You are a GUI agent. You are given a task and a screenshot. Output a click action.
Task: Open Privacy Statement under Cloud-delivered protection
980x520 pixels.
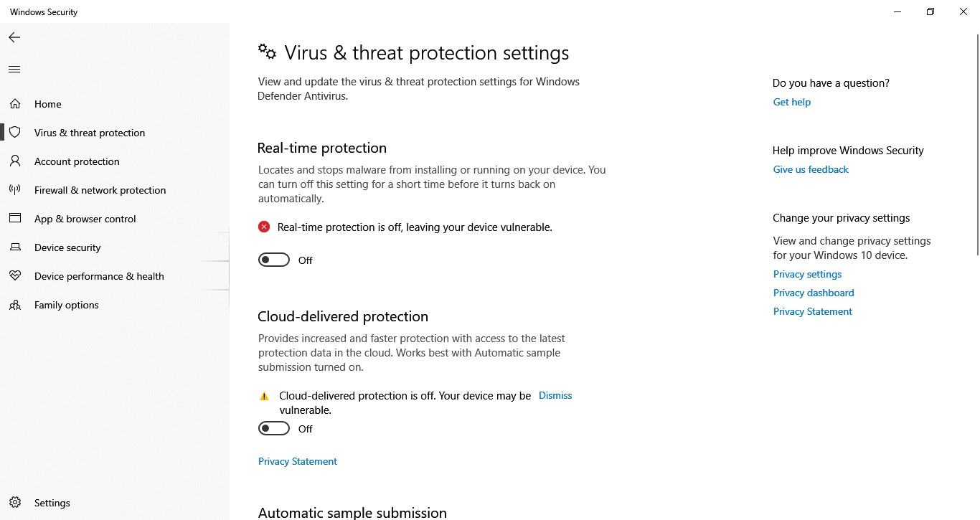[298, 461]
